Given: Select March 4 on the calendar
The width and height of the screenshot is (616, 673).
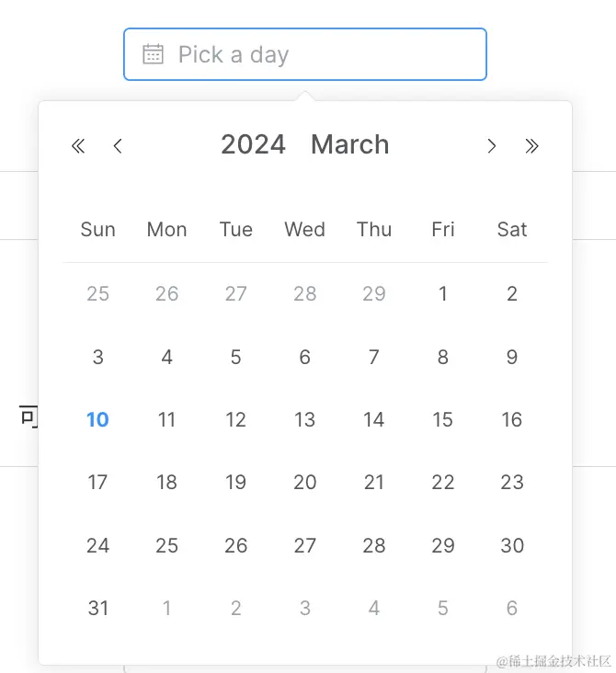Looking at the screenshot, I should [166, 357].
